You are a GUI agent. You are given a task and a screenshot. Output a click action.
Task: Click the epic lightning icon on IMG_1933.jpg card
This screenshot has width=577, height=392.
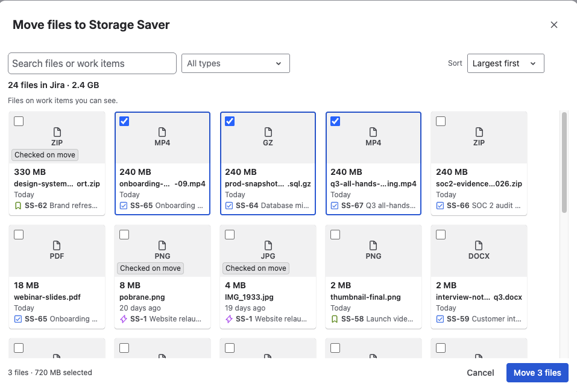(x=229, y=319)
